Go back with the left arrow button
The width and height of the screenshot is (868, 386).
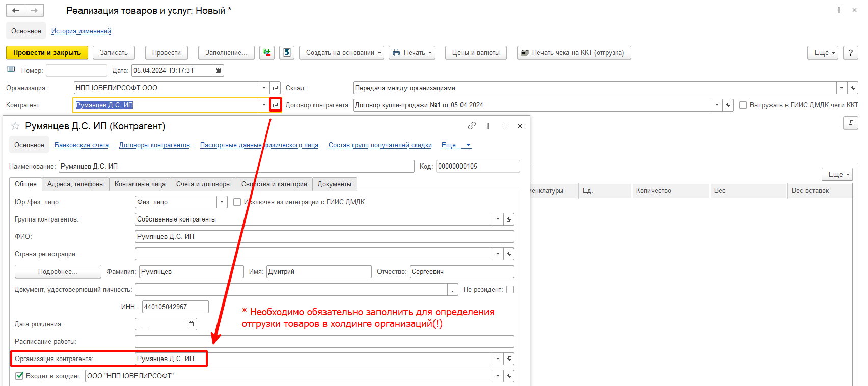pyautogui.click(x=16, y=10)
